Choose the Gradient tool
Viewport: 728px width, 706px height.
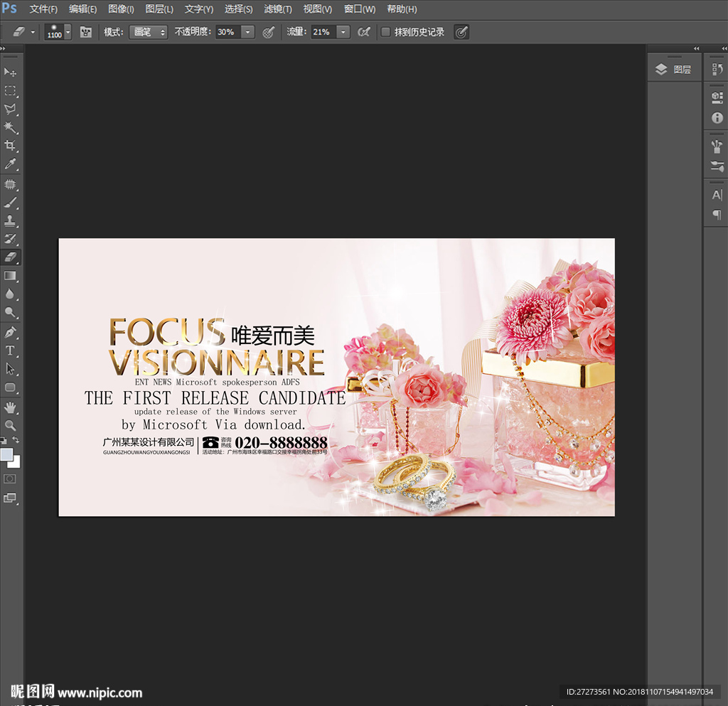pos(11,276)
